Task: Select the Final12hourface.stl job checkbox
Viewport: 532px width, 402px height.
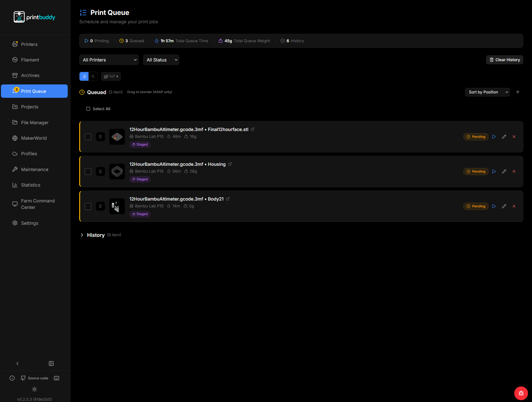Action: [x=88, y=137]
